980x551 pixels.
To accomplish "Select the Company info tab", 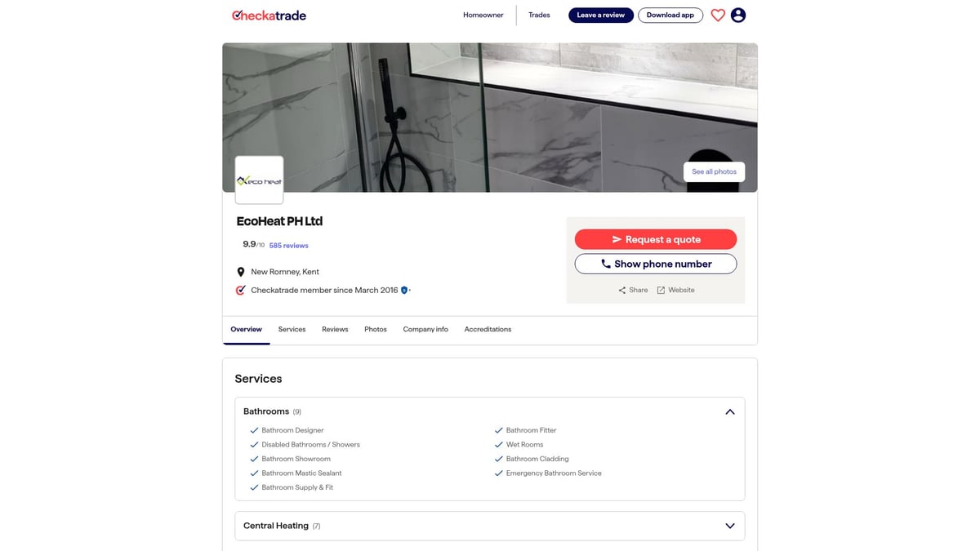I will click(x=425, y=329).
